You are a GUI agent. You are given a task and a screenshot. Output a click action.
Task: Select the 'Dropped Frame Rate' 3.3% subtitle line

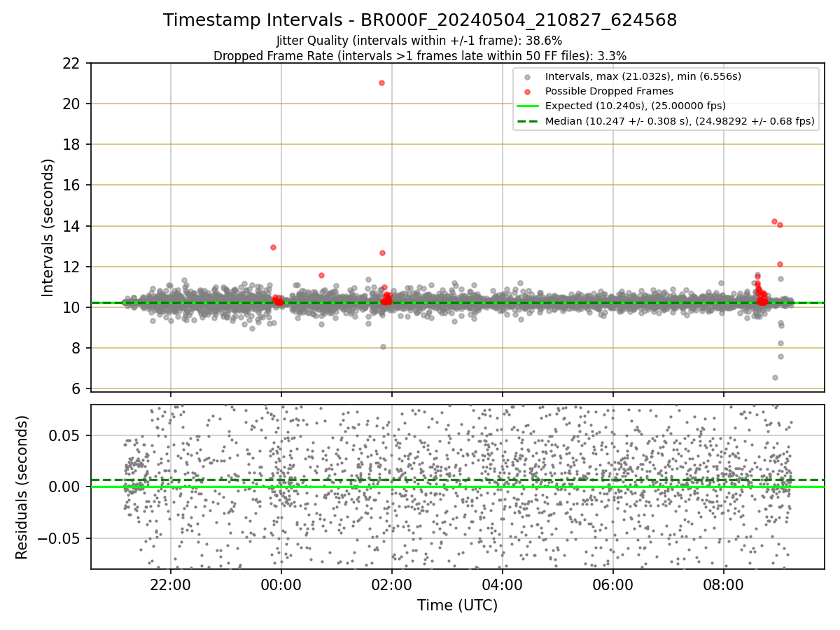(x=420, y=55)
